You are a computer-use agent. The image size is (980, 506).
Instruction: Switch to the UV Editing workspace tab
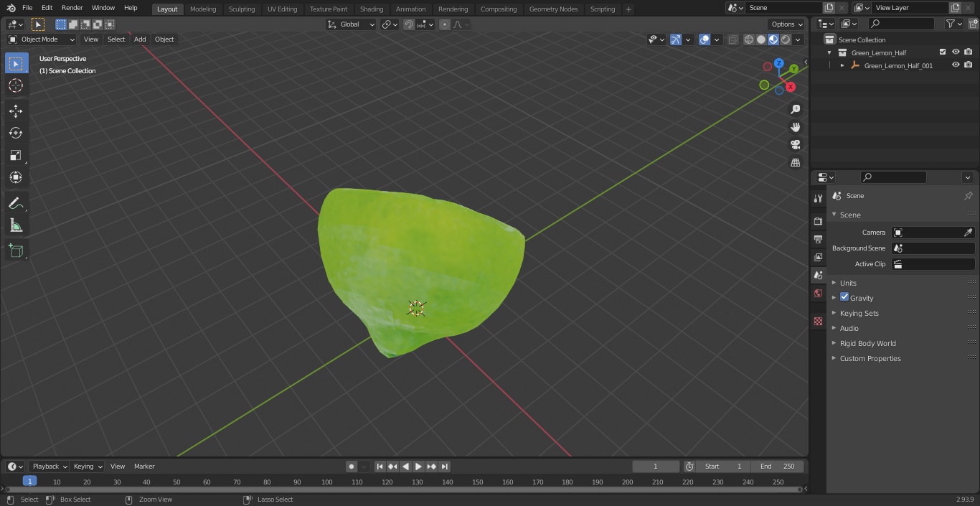[x=282, y=9]
